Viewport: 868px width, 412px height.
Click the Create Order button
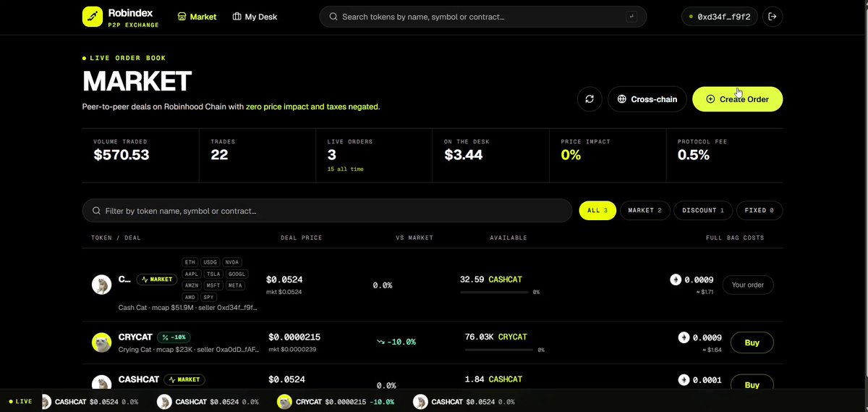[x=737, y=99]
